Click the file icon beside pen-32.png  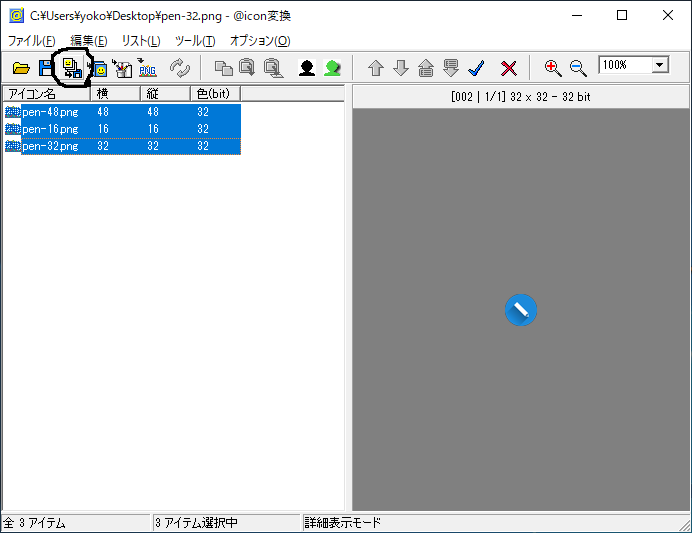coord(13,146)
